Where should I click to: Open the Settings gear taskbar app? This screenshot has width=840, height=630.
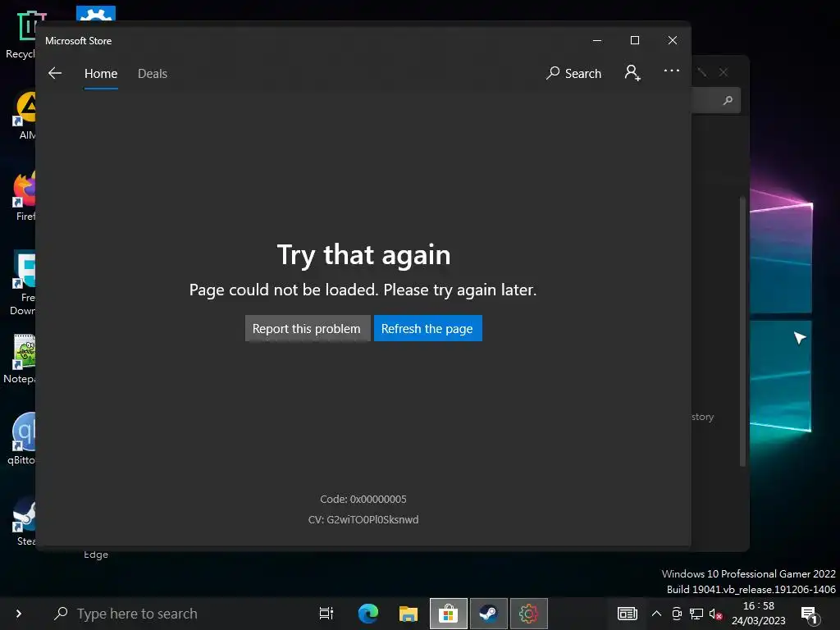click(x=529, y=614)
